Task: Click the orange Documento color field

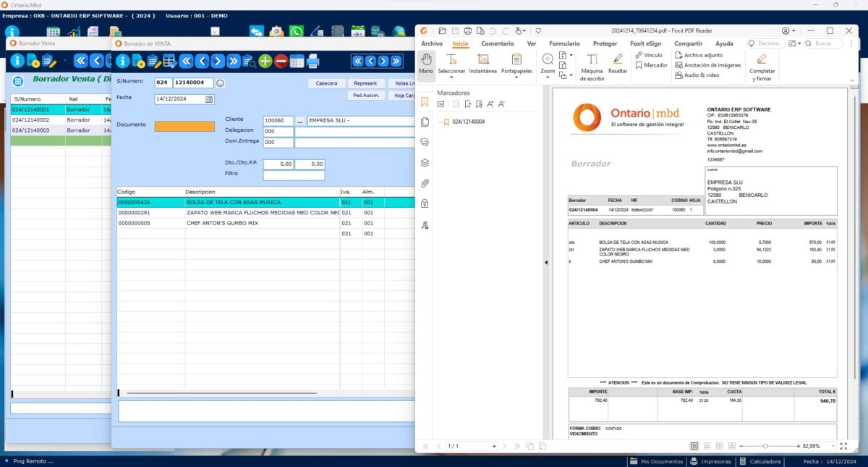Action: pos(184,126)
